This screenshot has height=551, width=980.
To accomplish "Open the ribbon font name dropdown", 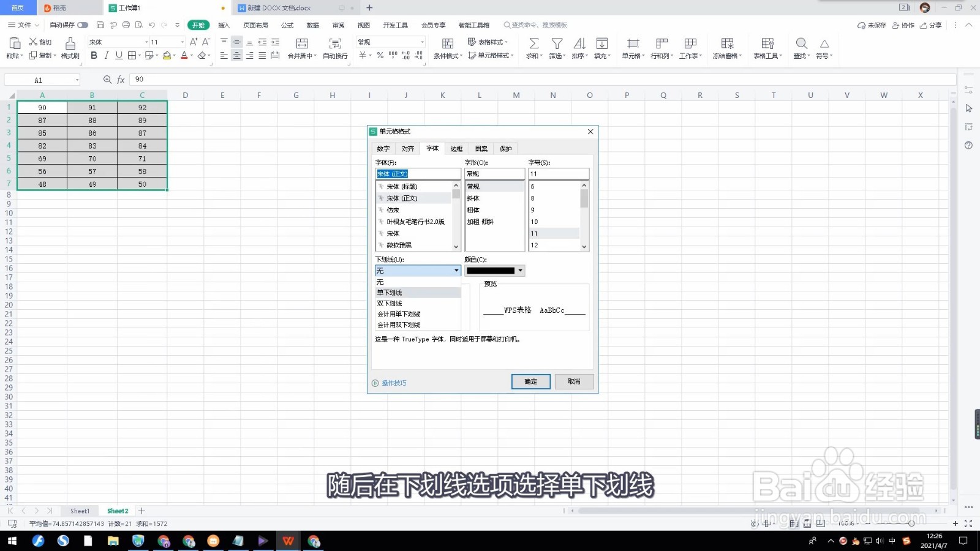I will pyautogui.click(x=146, y=42).
